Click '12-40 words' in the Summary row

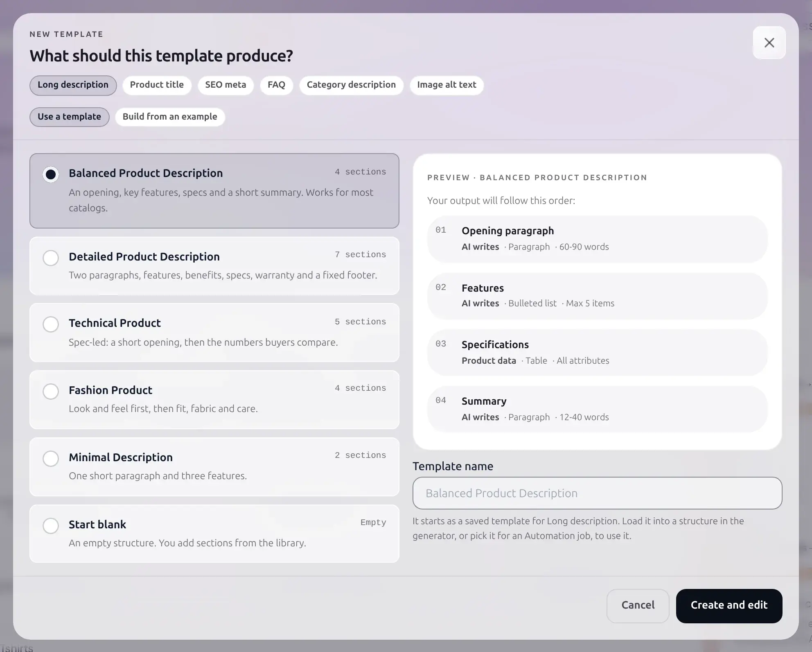tap(584, 417)
